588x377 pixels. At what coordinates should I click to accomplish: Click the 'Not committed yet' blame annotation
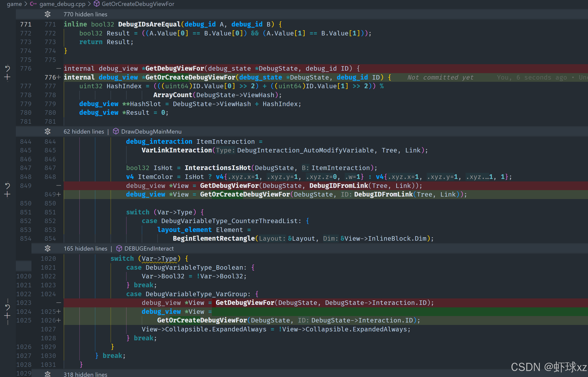point(440,78)
